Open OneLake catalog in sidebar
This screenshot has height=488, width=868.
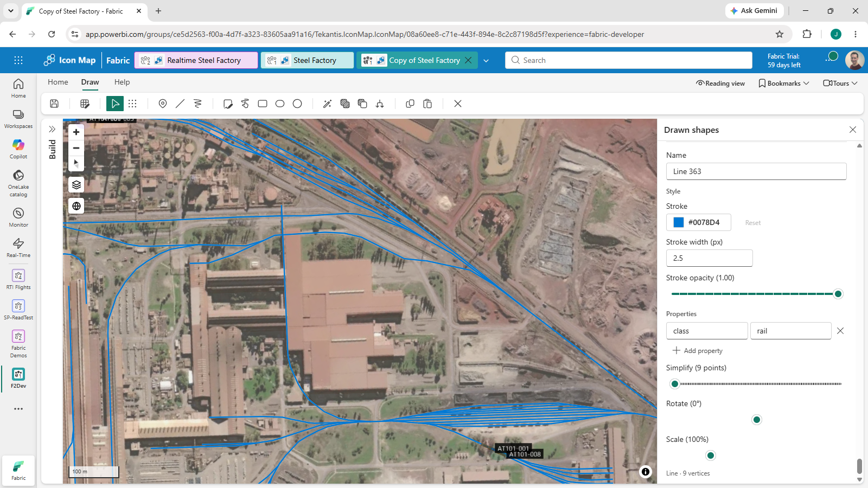[x=18, y=183]
